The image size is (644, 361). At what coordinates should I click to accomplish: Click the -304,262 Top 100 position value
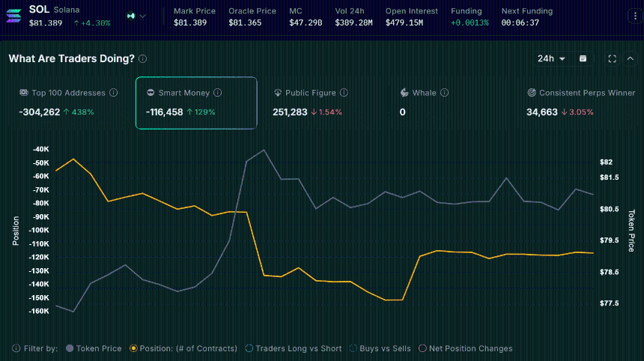[x=40, y=112]
